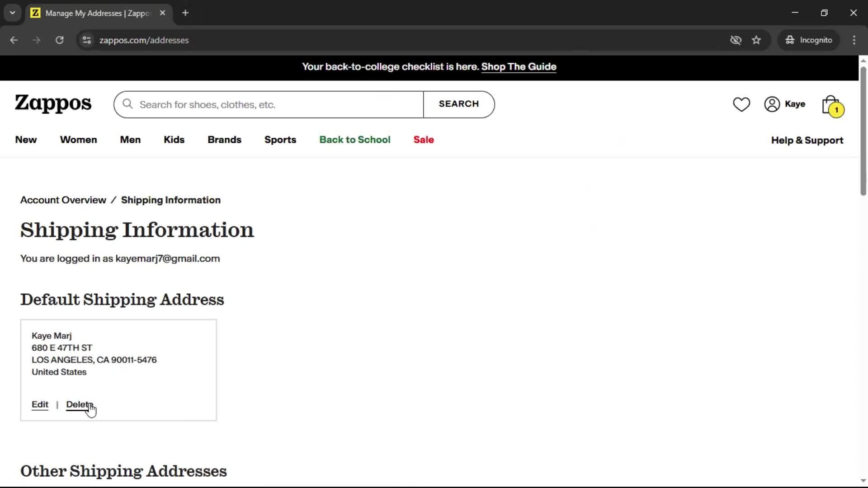Open Help & Support

click(x=807, y=140)
